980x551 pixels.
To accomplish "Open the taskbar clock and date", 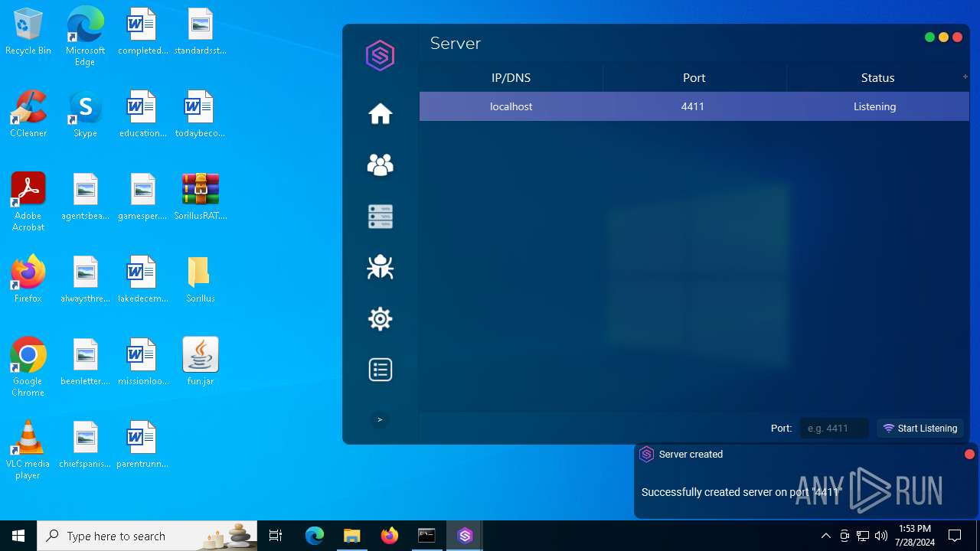I will tap(915, 536).
